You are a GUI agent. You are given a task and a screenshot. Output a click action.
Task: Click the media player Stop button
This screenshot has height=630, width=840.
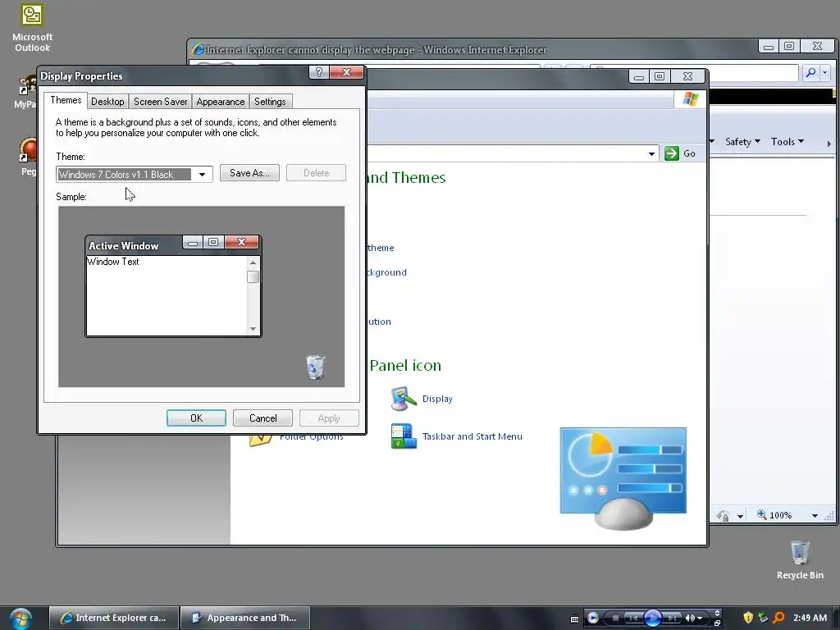click(x=615, y=618)
